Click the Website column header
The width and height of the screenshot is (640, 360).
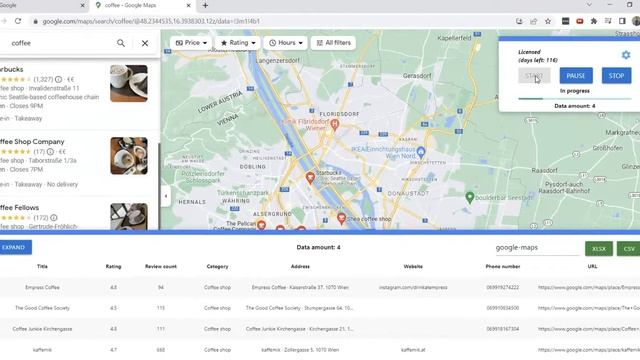(413, 267)
